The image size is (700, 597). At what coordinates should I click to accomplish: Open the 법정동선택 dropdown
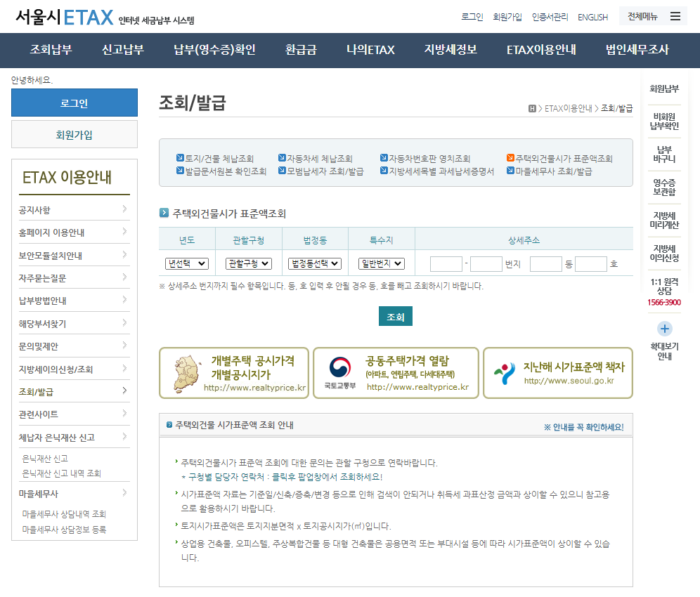tap(315, 263)
